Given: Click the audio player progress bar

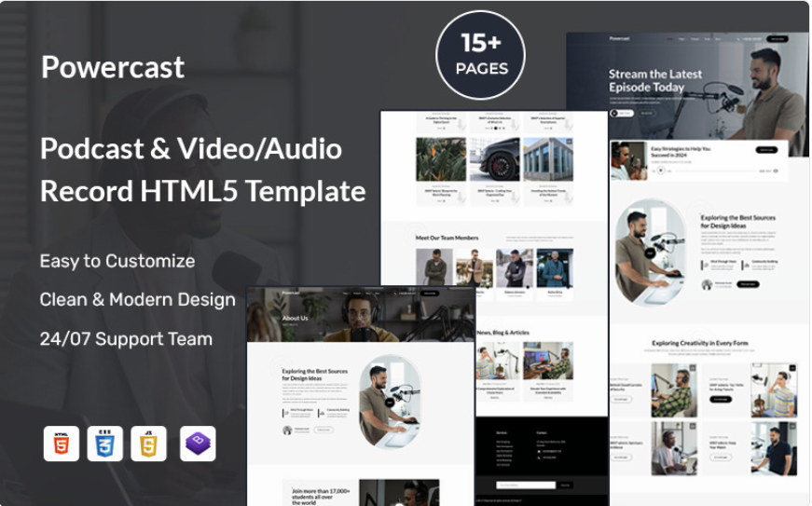Looking at the screenshot, I should [715, 171].
